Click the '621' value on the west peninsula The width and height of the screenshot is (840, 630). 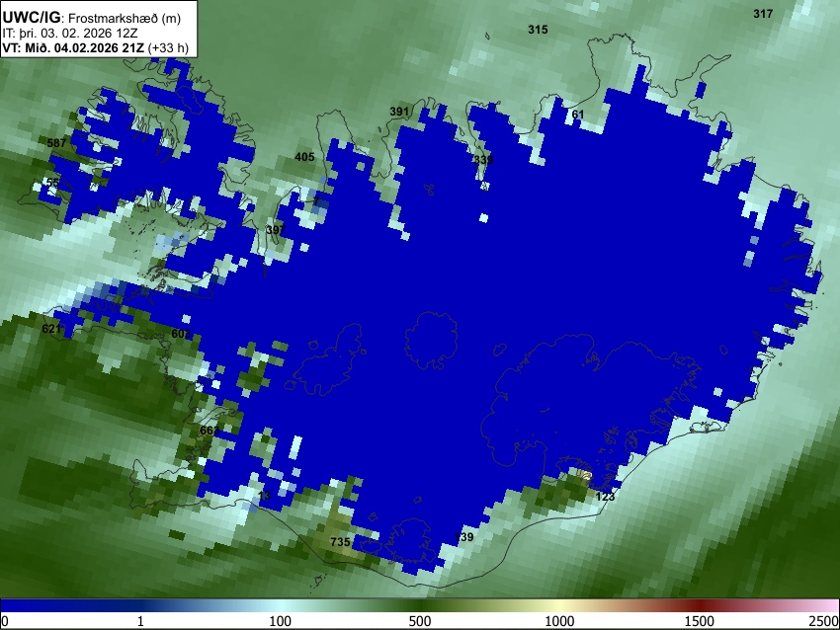coord(51,328)
